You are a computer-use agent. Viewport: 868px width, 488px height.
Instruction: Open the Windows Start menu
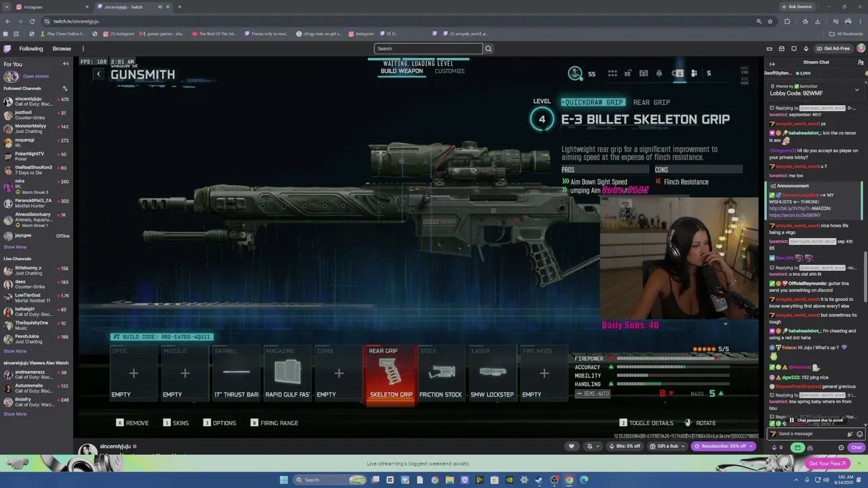tap(284, 480)
